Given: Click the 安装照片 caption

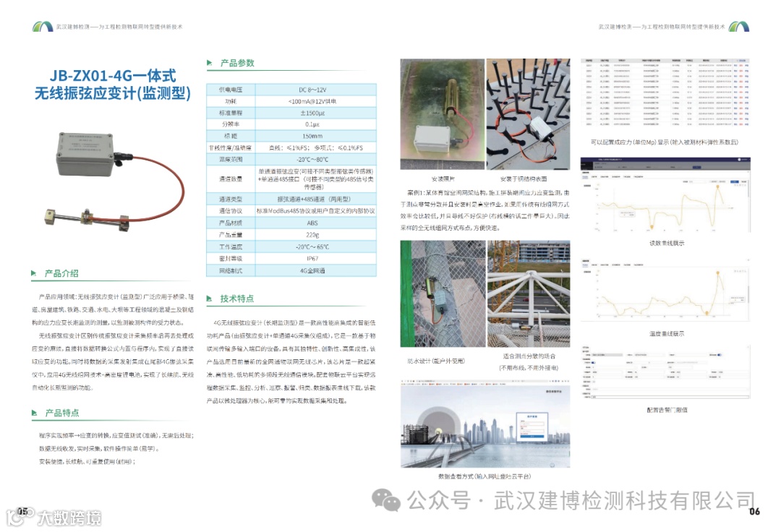Looking at the screenshot, I should pos(443,179).
